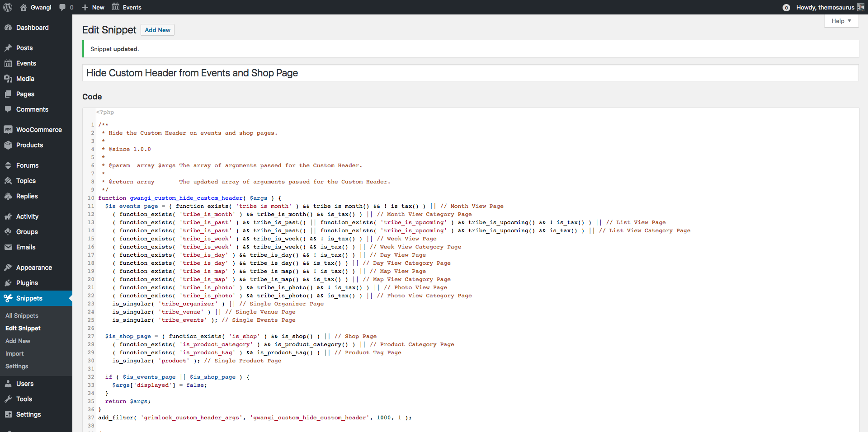This screenshot has width=868, height=432.
Task: Open the New content menu label
Action: tap(98, 7)
